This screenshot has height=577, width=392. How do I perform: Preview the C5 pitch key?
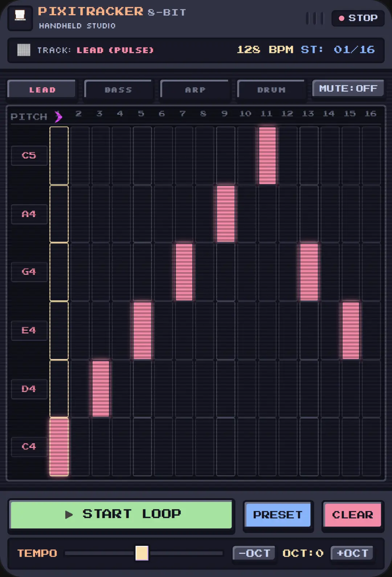pyautogui.click(x=29, y=155)
